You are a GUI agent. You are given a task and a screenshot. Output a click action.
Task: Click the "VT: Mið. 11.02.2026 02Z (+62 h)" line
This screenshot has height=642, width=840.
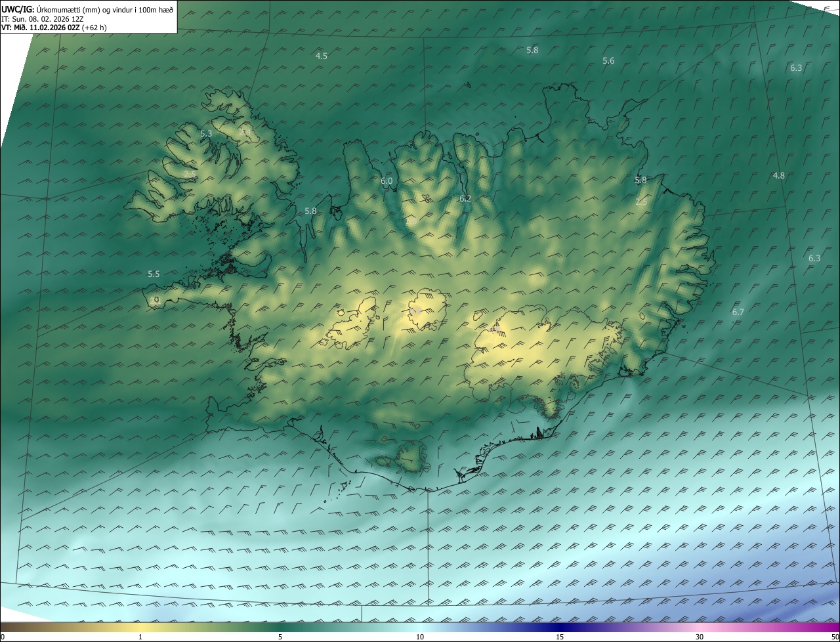(x=54, y=28)
